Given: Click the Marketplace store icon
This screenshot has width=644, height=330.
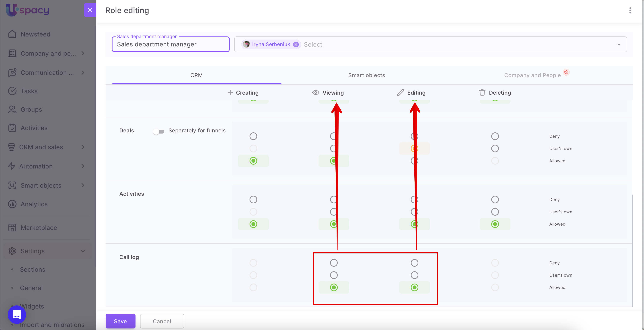Looking at the screenshot, I should pyautogui.click(x=12, y=228).
